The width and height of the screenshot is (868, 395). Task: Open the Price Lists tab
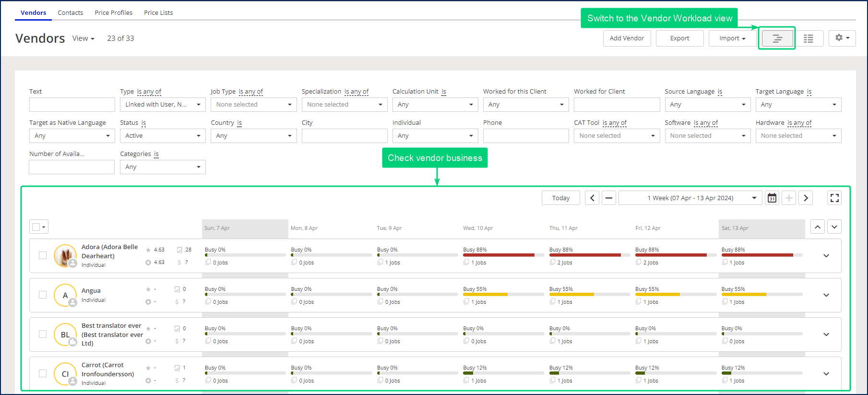coord(158,12)
